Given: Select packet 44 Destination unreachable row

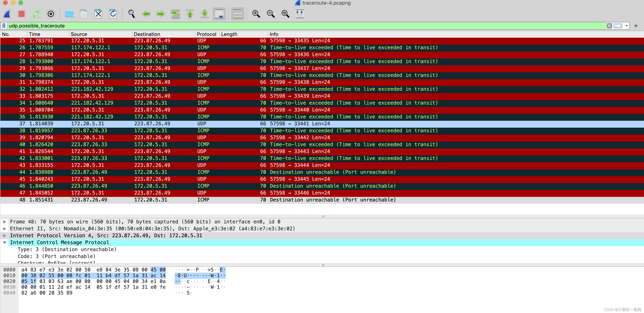Looking at the screenshot, I should [x=322, y=172].
